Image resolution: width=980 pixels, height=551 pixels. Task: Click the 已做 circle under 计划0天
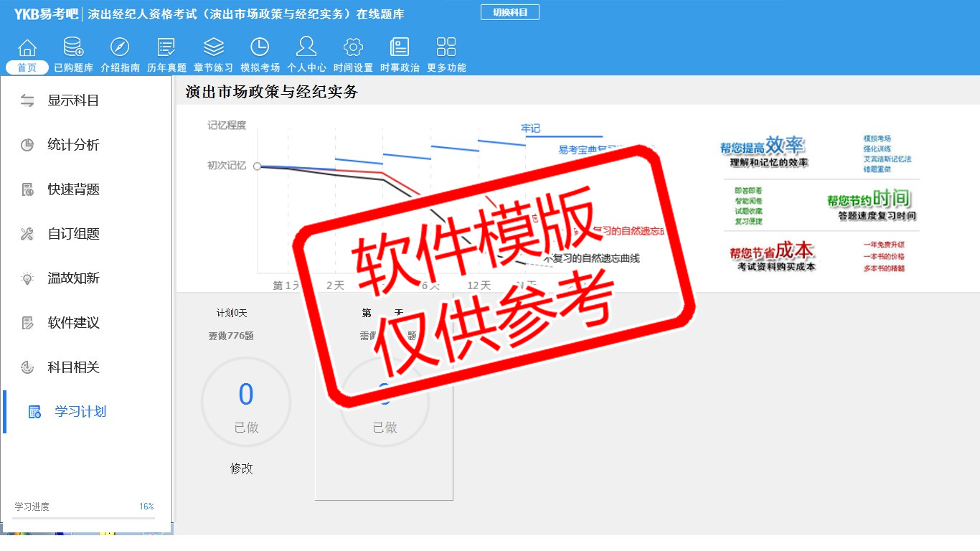246,402
